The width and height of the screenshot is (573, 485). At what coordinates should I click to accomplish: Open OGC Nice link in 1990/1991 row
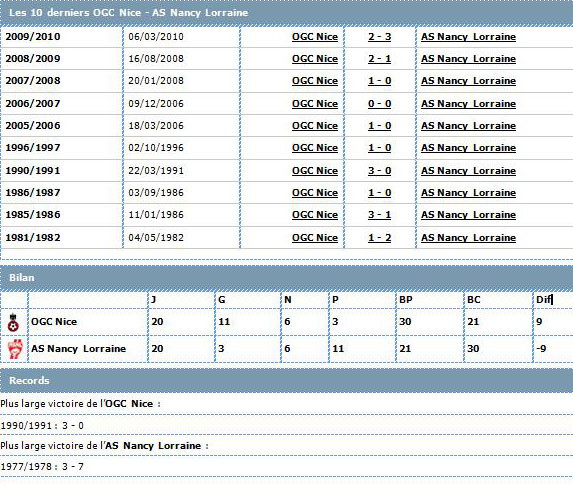[315, 171]
